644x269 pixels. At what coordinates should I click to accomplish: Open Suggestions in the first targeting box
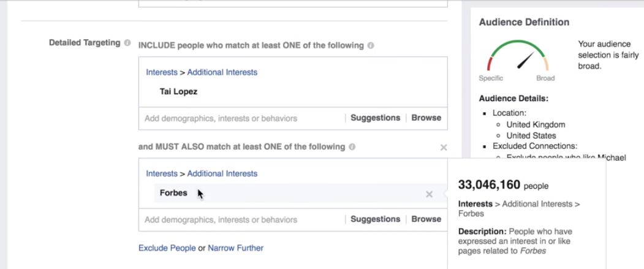point(375,118)
